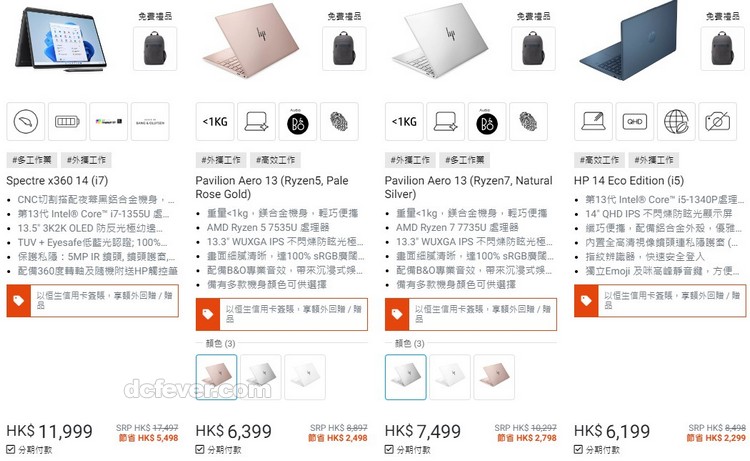The image size is (750, 461).
Task: Click the battery icon under Spectre x360
Action: pos(67,121)
